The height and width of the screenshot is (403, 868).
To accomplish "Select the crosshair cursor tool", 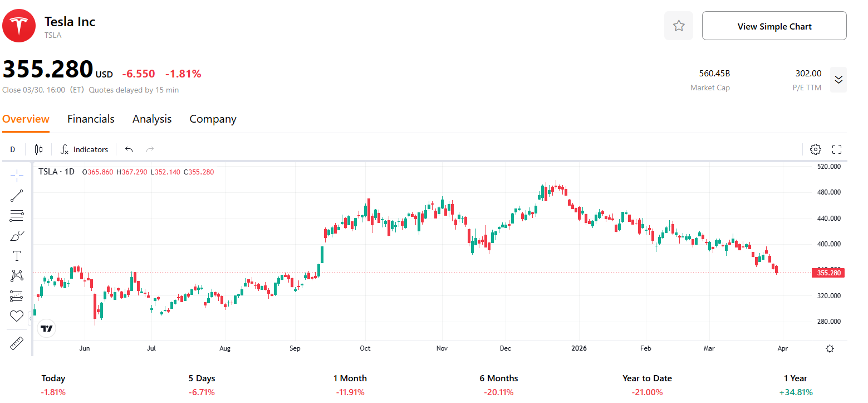I will pos(17,176).
